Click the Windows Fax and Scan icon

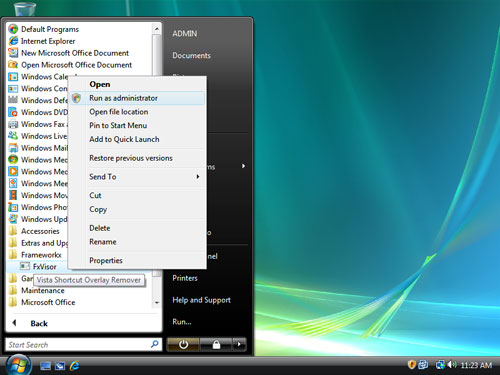point(13,124)
